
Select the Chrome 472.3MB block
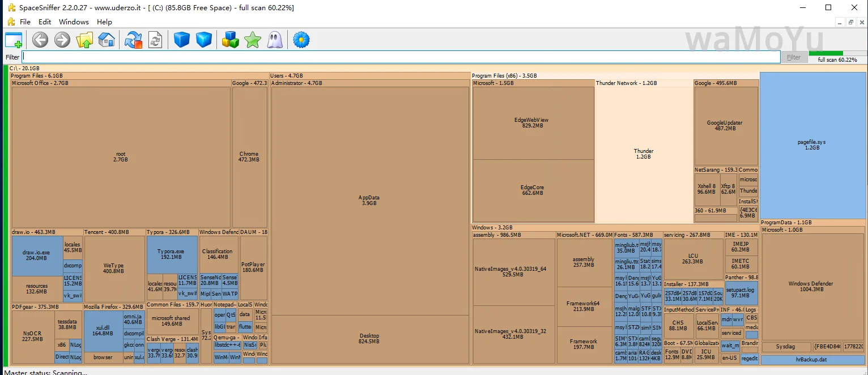(249, 157)
